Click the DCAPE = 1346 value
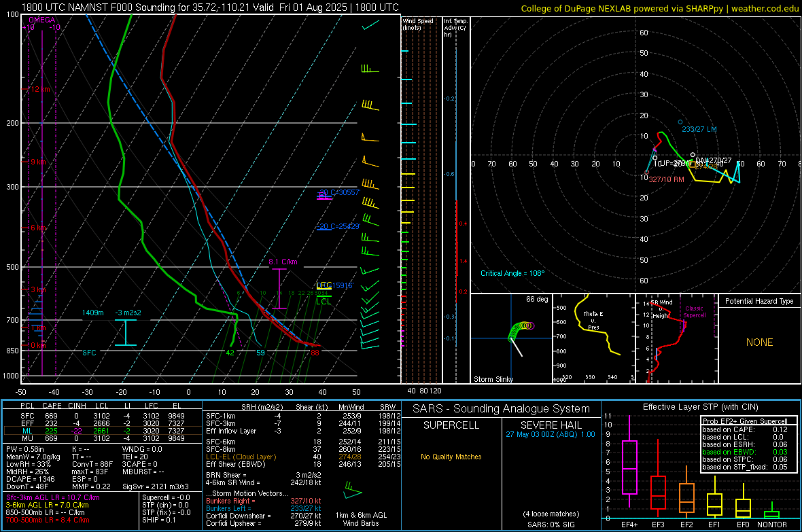802x532 pixels. [x=30, y=479]
